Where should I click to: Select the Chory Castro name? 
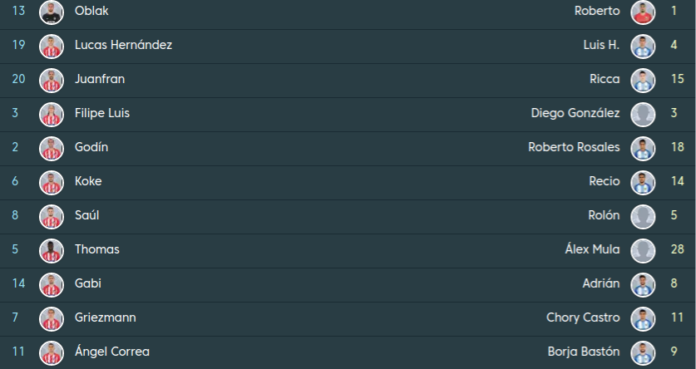point(583,317)
